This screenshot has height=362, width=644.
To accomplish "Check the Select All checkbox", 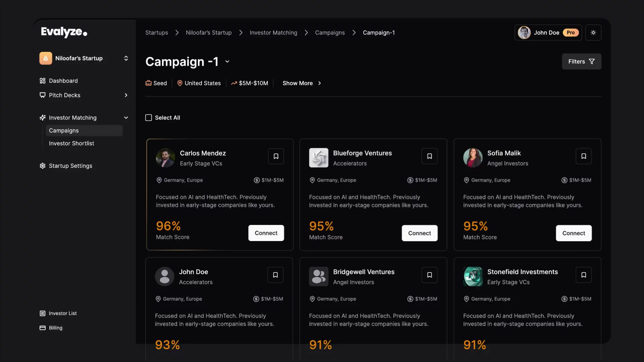I will (x=149, y=118).
